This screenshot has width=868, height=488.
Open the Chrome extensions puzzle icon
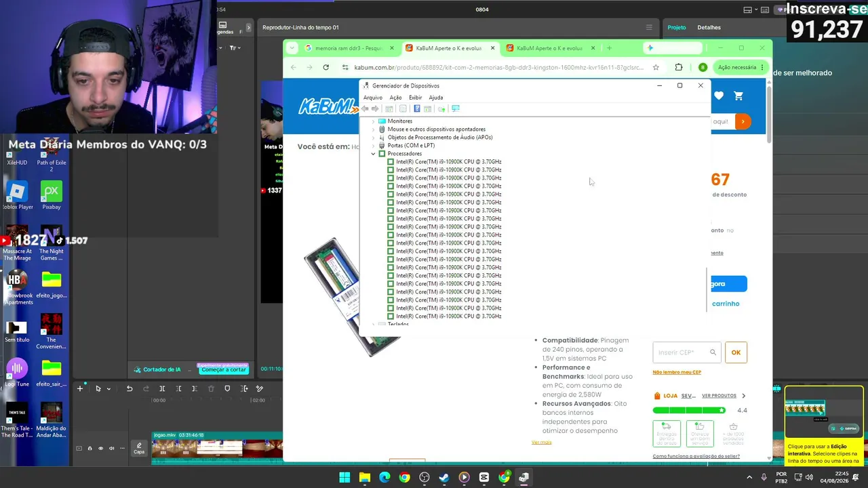click(679, 67)
